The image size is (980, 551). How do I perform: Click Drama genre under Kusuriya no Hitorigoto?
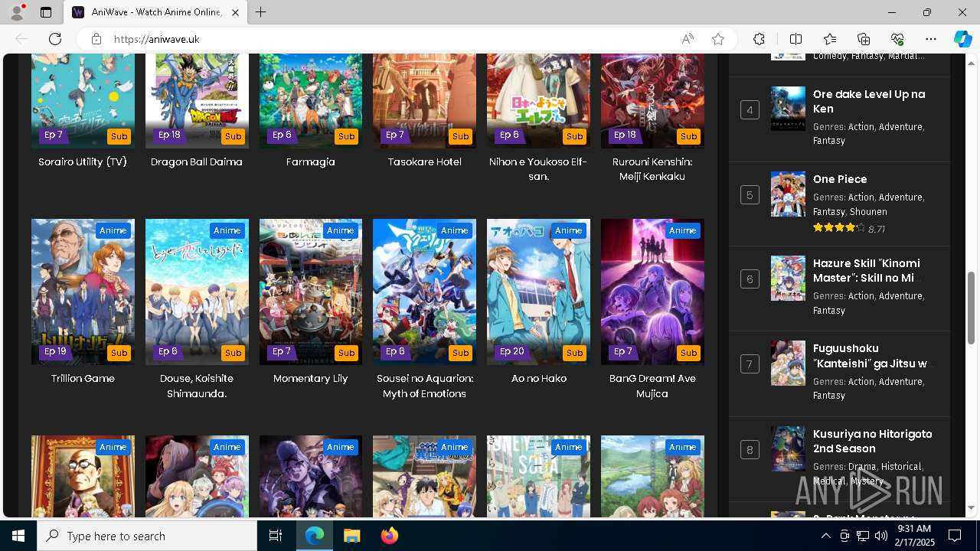(x=862, y=466)
